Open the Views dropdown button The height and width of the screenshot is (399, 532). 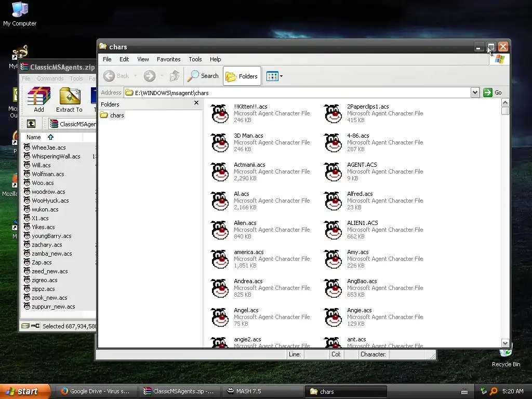click(x=274, y=76)
